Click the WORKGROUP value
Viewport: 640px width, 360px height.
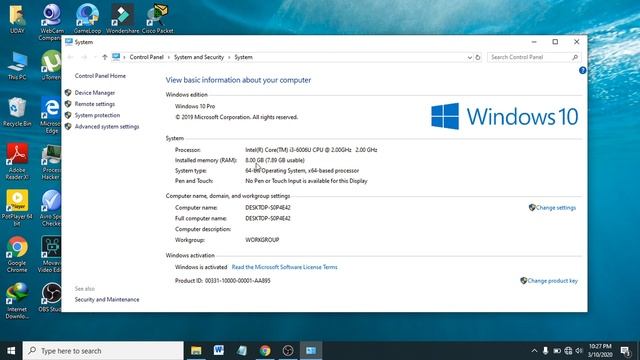(262, 240)
